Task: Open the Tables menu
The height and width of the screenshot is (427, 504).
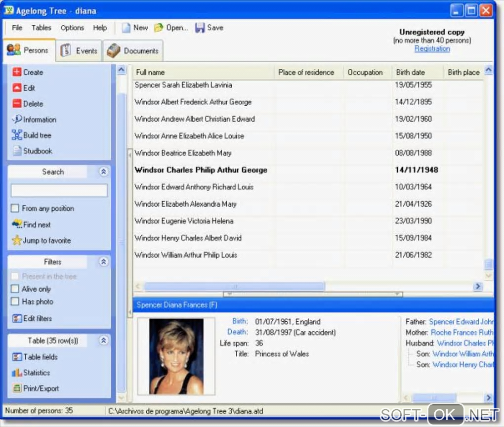Action: click(41, 28)
